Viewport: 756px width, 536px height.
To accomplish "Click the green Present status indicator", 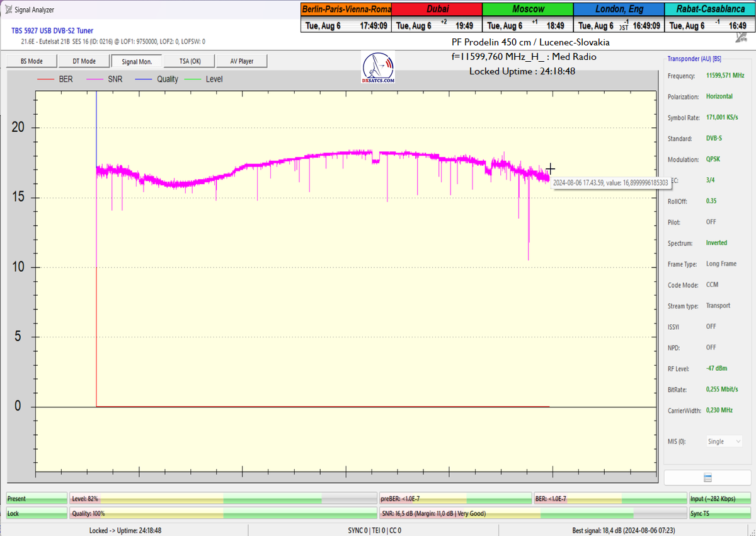I will point(36,499).
